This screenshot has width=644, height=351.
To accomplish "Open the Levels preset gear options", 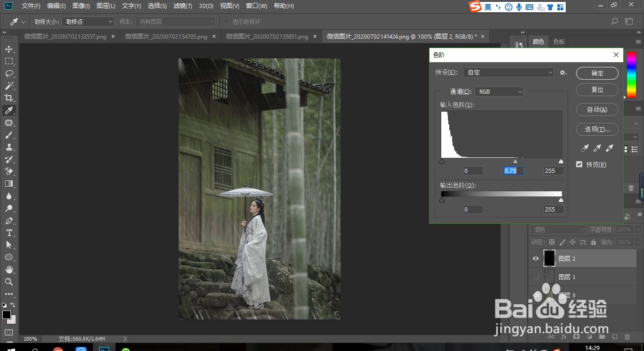I will click(563, 73).
